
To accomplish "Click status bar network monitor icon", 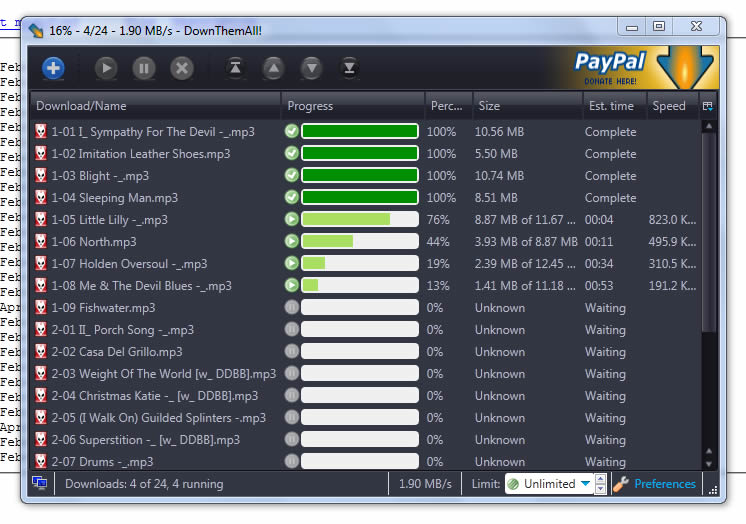I will tap(40, 484).
